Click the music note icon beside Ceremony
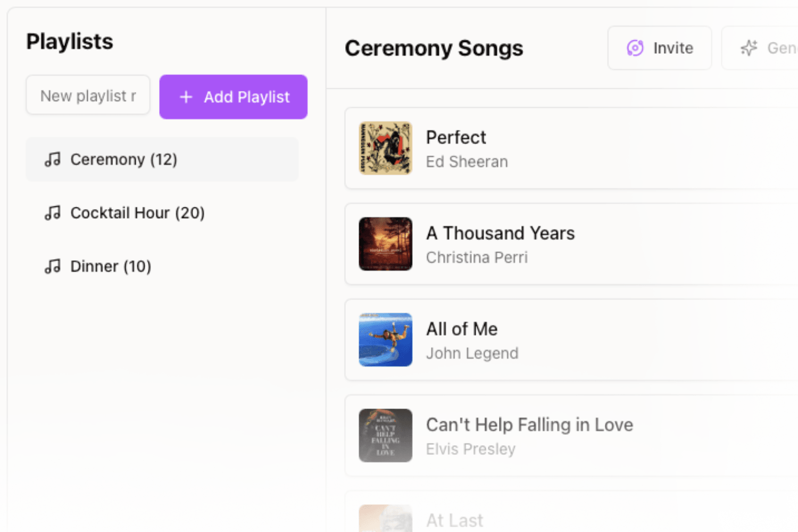798x532 pixels. [x=52, y=159]
